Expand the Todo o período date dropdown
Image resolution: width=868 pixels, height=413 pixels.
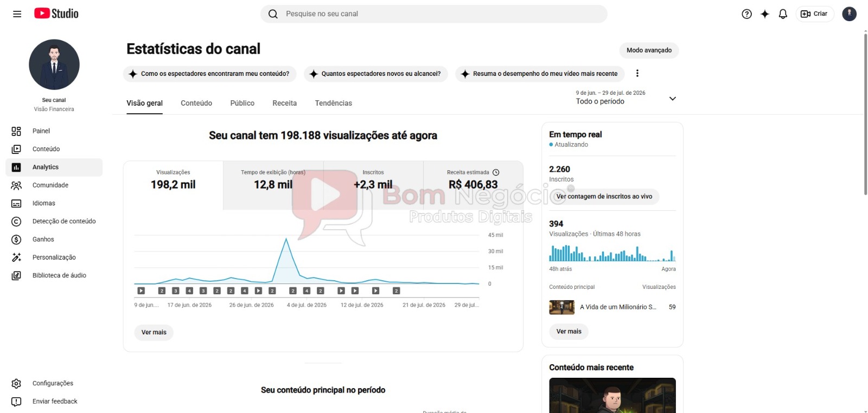pyautogui.click(x=626, y=98)
